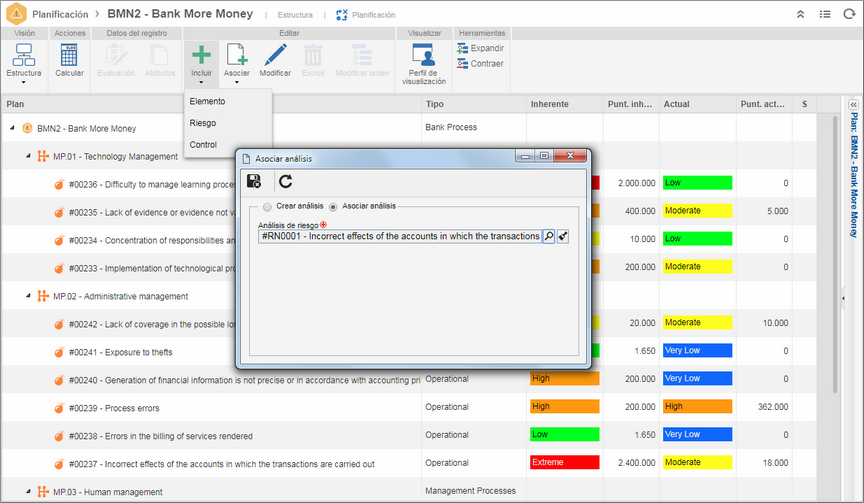Click the Actual column header
The image size is (864, 503).
tap(698, 104)
